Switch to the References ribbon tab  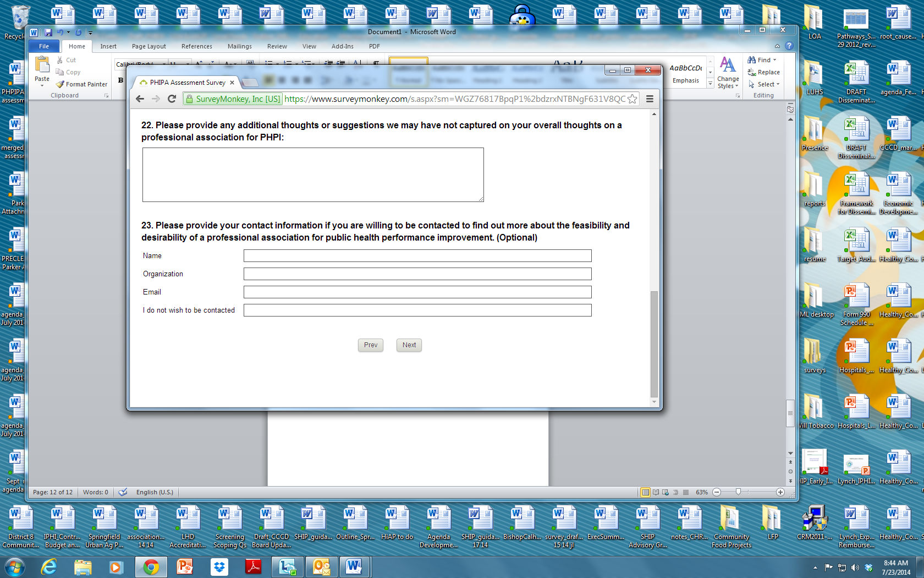(x=197, y=46)
